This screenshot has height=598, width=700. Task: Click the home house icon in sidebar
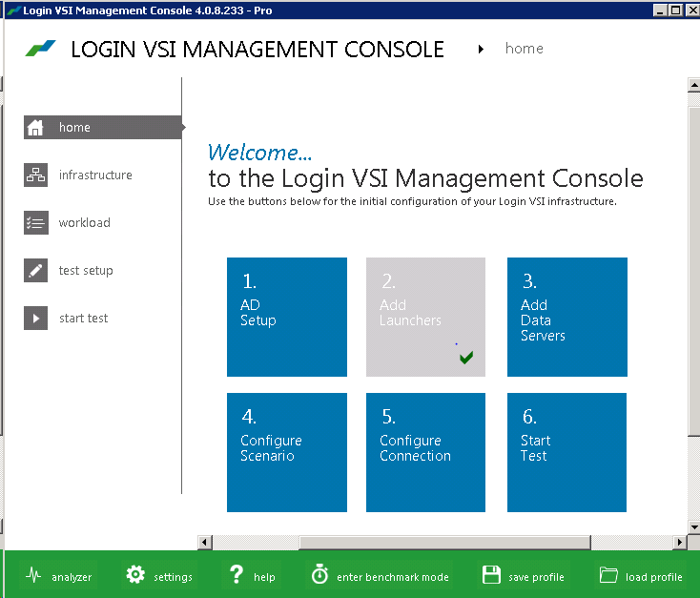click(x=35, y=127)
